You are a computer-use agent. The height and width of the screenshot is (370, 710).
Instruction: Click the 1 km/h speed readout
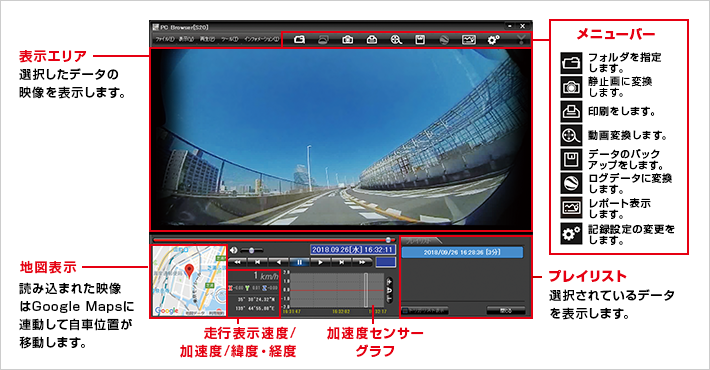(265, 276)
